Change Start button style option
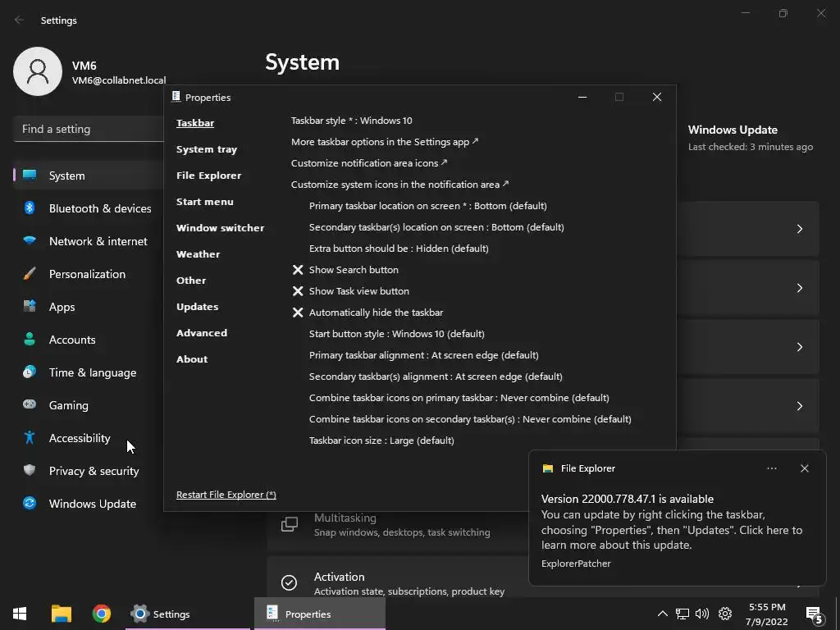Image resolution: width=840 pixels, height=630 pixels. (396, 334)
